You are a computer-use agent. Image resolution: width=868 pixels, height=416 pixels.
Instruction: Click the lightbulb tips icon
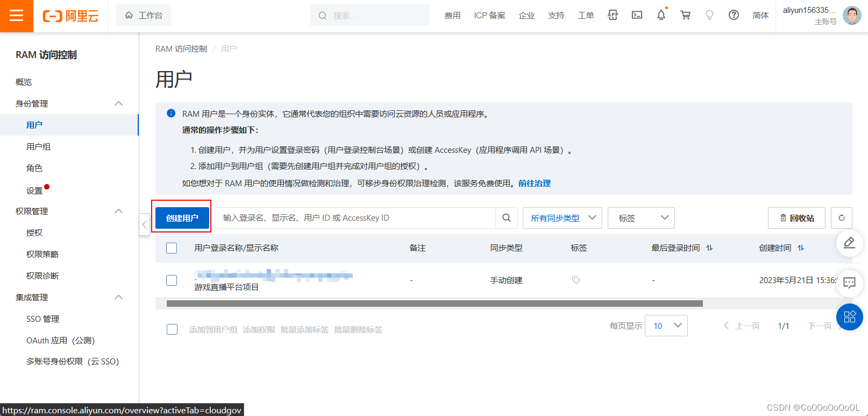coord(709,15)
